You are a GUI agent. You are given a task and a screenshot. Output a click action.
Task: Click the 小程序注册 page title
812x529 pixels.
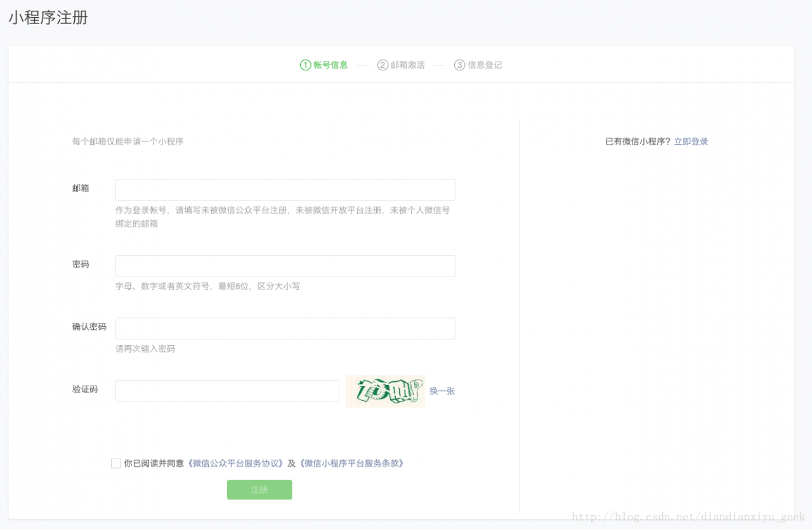(48, 19)
